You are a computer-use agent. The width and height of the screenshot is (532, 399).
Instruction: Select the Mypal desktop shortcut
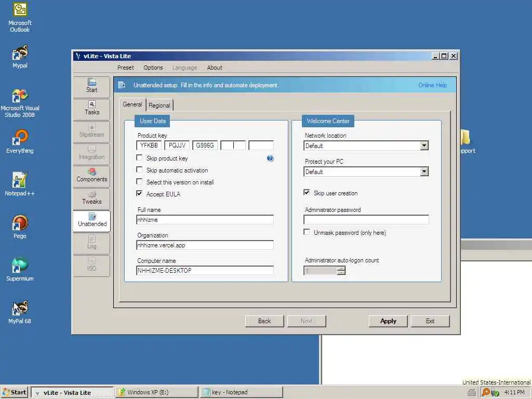point(20,57)
